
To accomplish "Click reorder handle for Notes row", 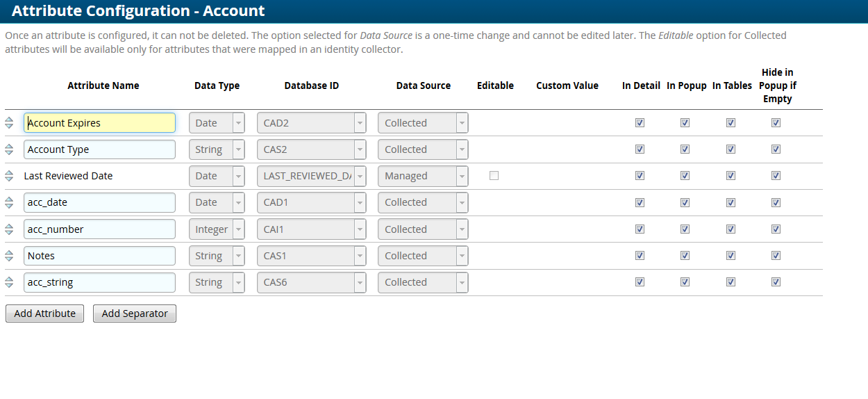I will (x=9, y=256).
